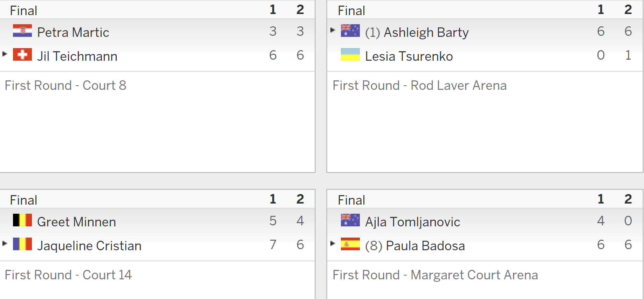Click the Belgium flag beside Greet Minnen
The height and width of the screenshot is (299, 644).
click(x=22, y=220)
